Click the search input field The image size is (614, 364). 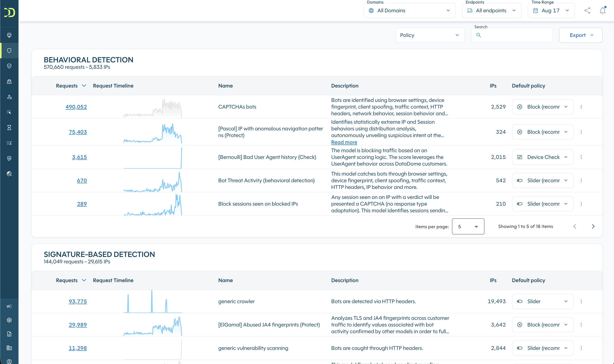tap(512, 35)
